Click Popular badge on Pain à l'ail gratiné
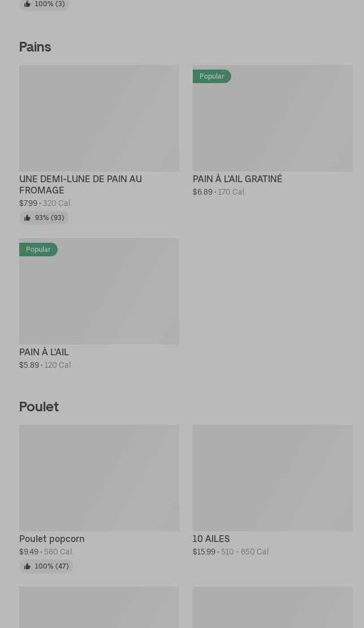364x628 pixels. [x=211, y=76]
